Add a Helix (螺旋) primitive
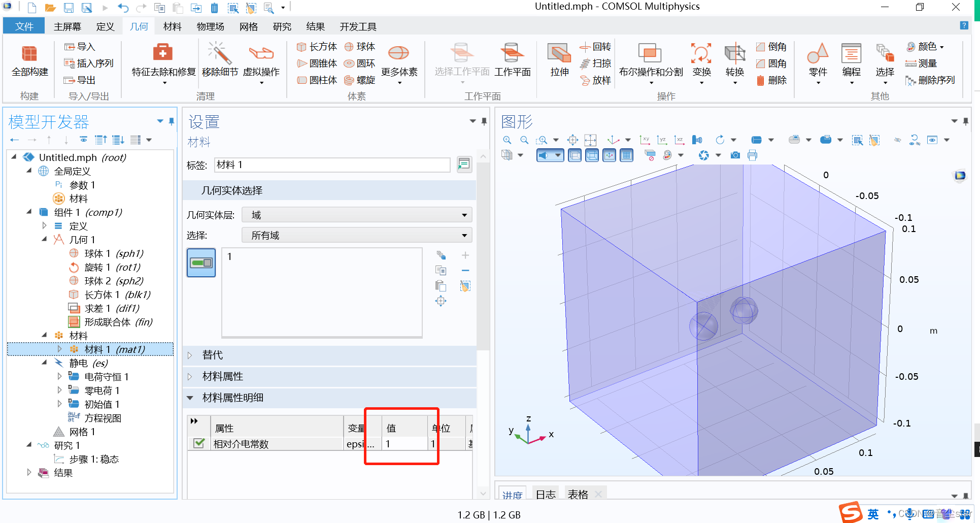Screen dimensions: 980x523 360,80
